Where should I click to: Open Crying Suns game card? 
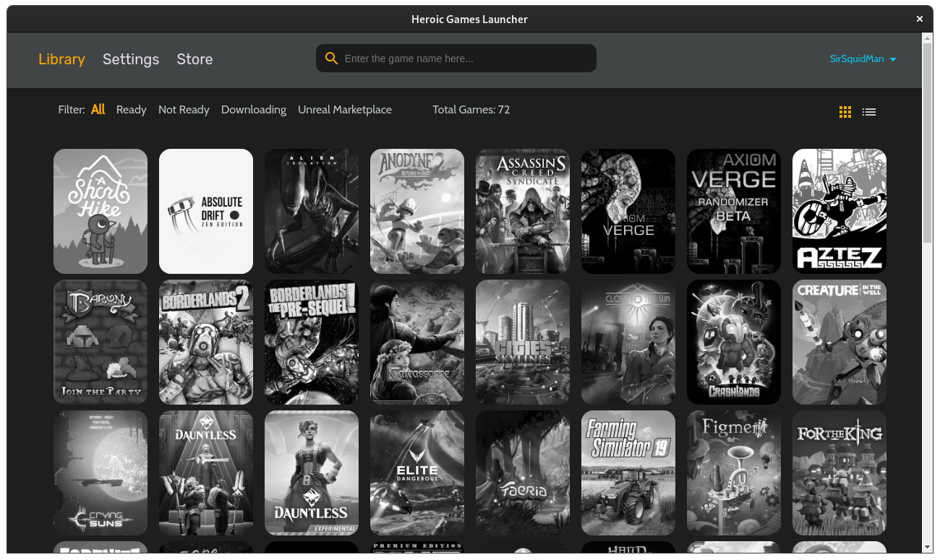pyautogui.click(x=101, y=473)
